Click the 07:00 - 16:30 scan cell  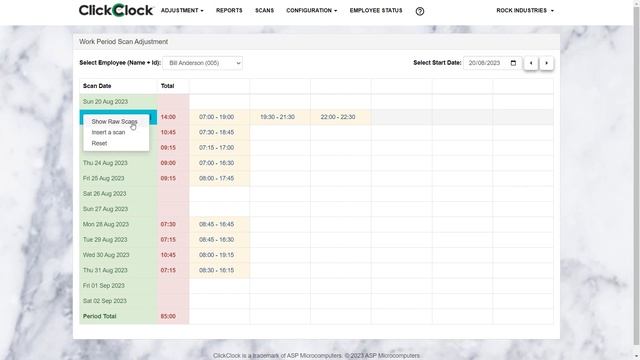point(220,163)
